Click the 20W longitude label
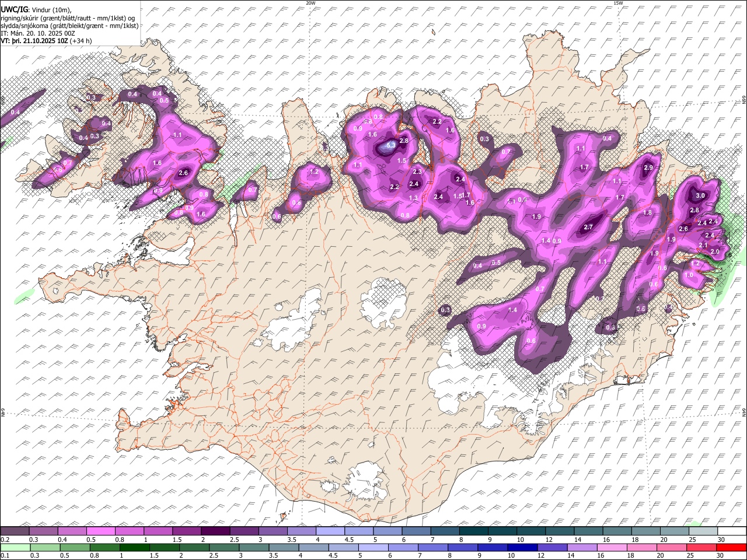This screenshot has width=747, height=560. tap(310, 3)
